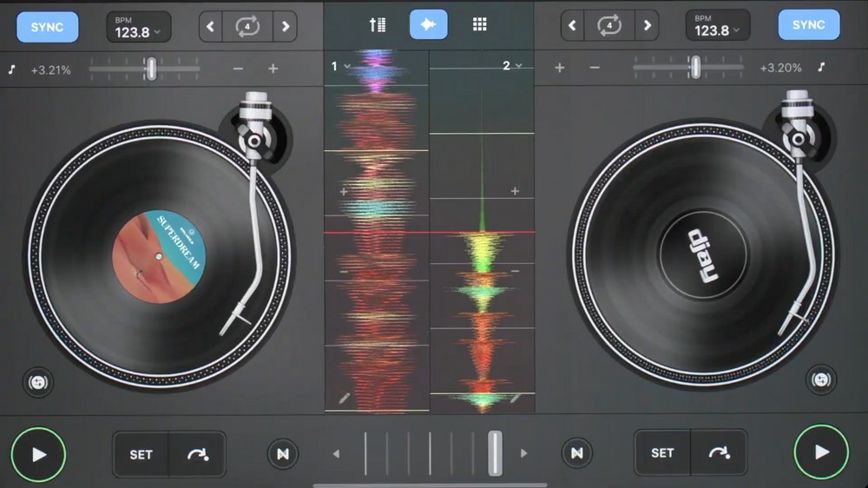Toggle SYNC on the right deck
Viewport: 868px width, 488px height.
click(809, 25)
